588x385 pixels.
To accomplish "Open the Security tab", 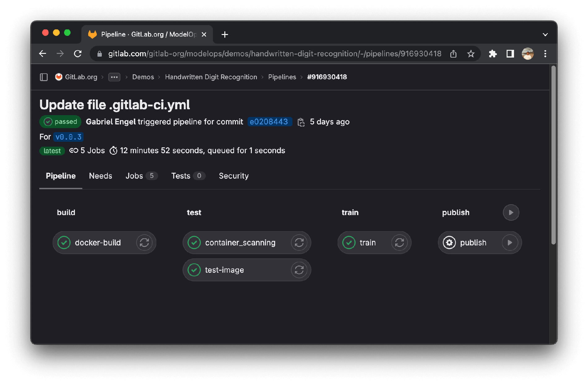I will 234,176.
